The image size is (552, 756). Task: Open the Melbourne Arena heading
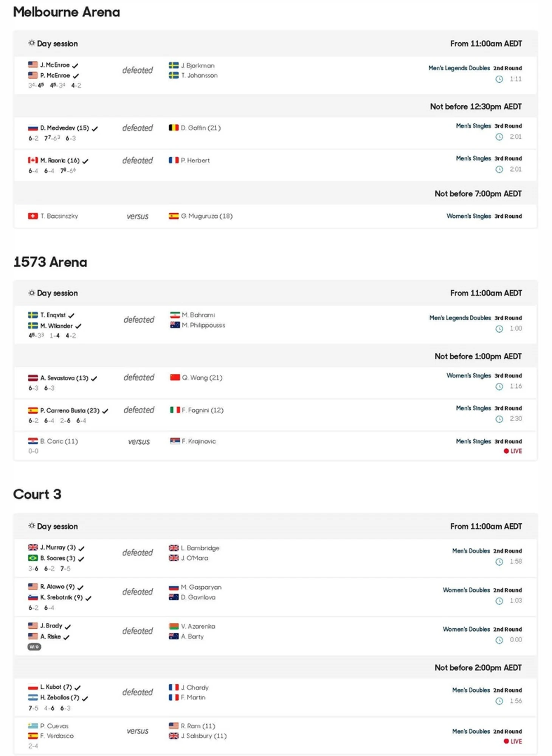click(x=67, y=12)
